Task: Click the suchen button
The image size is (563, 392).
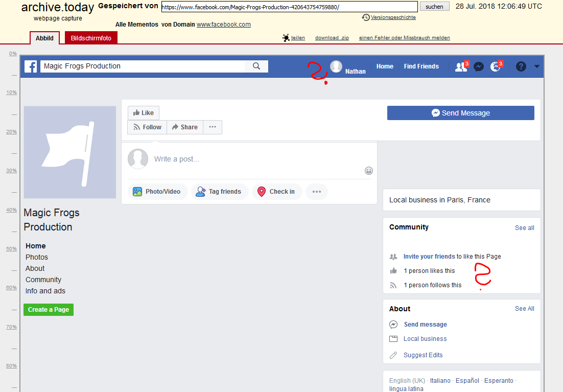Action: coord(434,7)
